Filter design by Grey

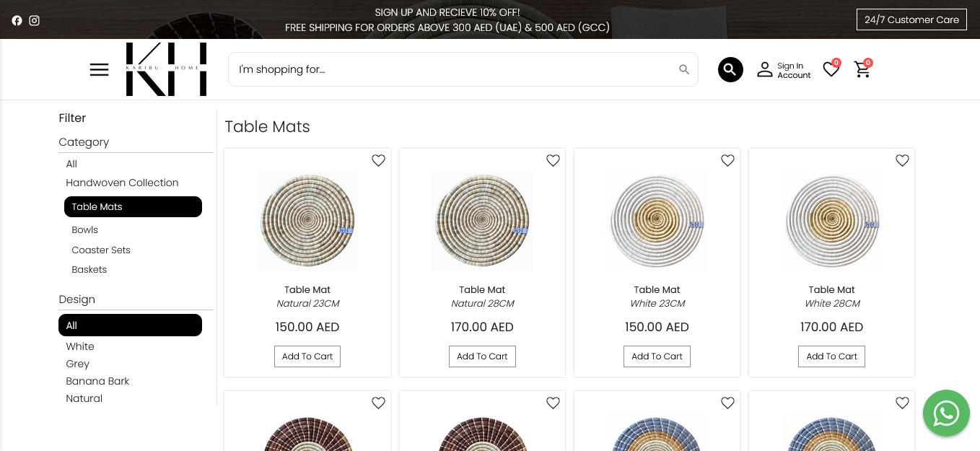point(77,364)
